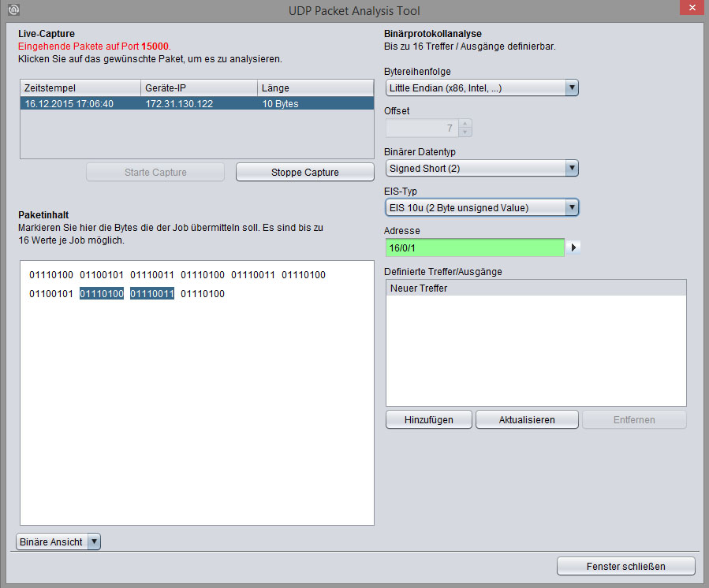Open the Binäre Ansicht view dropdown
The height and width of the screenshot is (588, 709).
click(x=59, y=541)
